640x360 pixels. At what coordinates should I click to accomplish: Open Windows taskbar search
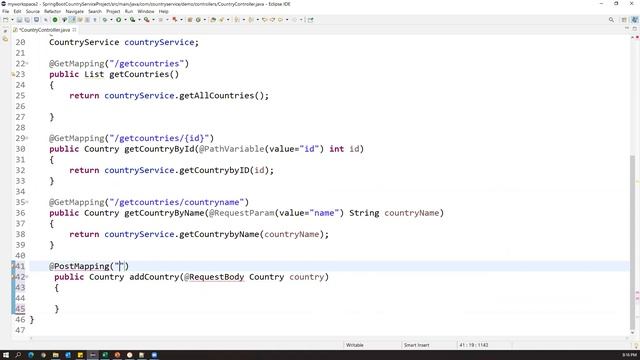pos(18,355)
